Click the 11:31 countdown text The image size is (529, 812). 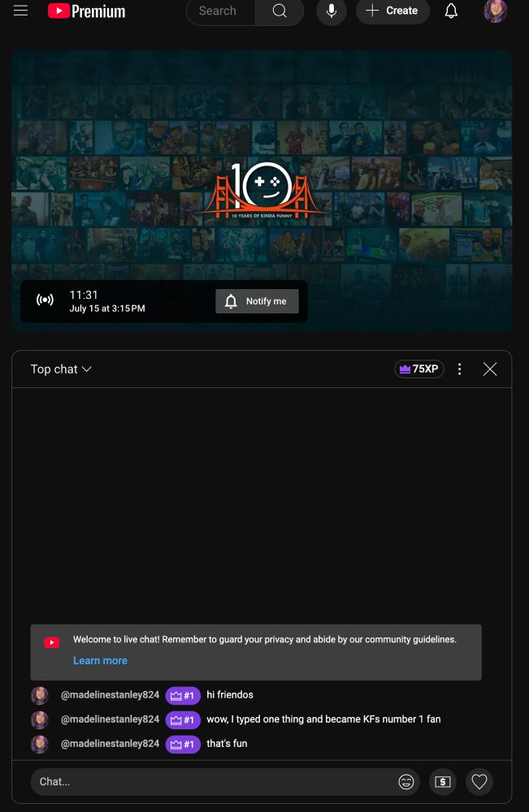tap(84, 295)
